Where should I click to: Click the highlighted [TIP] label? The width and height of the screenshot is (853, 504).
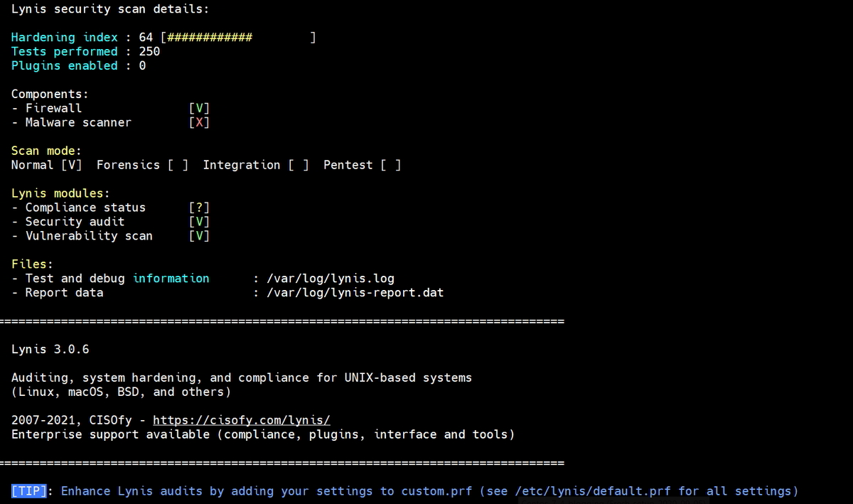(x=28, y=490)
